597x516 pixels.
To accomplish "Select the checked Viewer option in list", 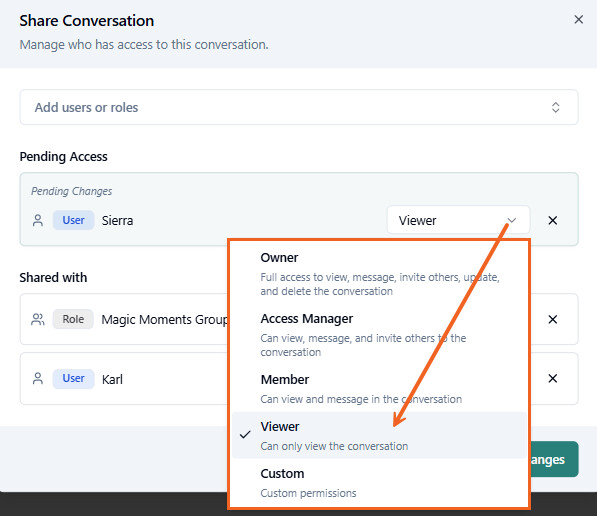I will pyautogui.click(x=379, y=435).
